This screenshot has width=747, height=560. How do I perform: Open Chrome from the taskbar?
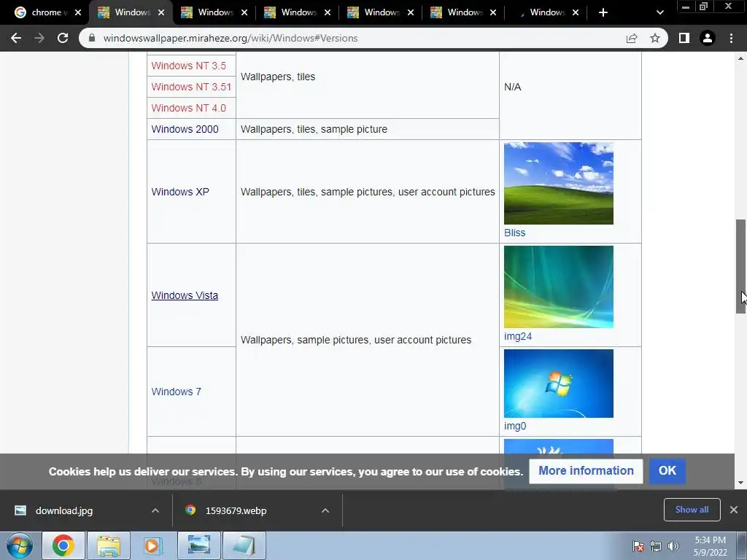click(x=63, y=545)
